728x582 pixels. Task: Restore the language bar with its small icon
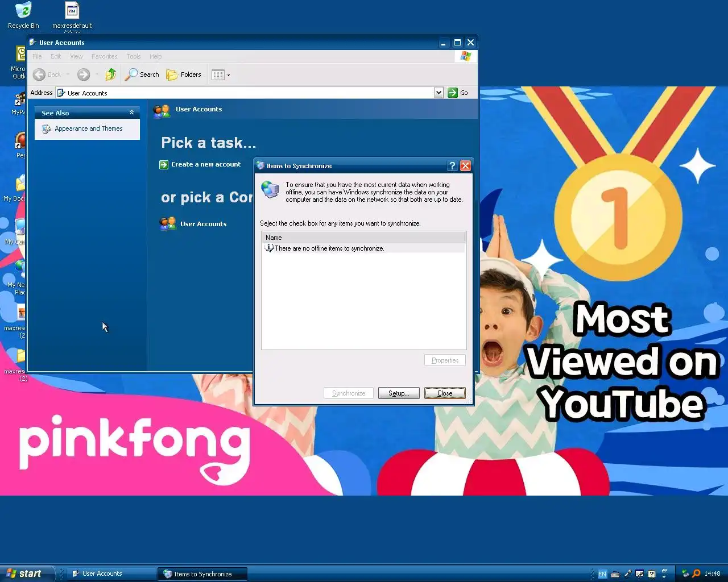(x=664, y=570)
